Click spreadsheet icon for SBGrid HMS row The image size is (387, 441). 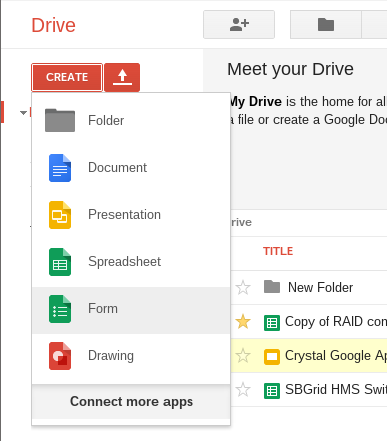(x=272, y=391)
